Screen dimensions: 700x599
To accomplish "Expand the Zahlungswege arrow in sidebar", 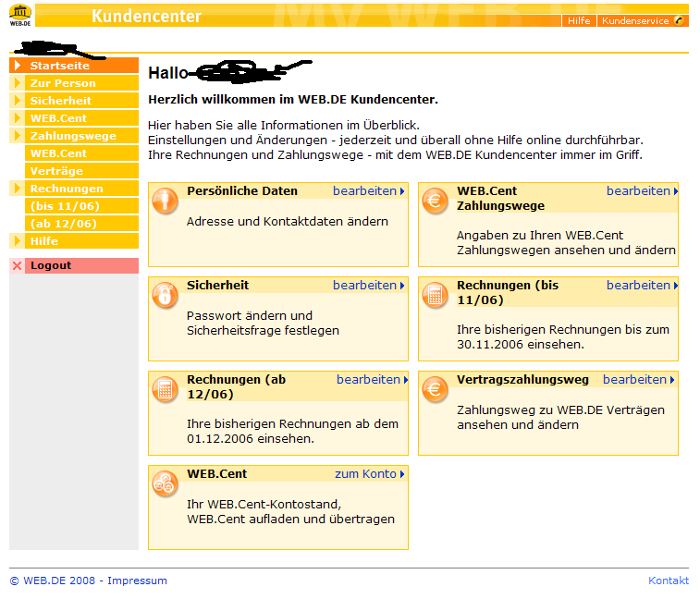I will tap(18, 136).
